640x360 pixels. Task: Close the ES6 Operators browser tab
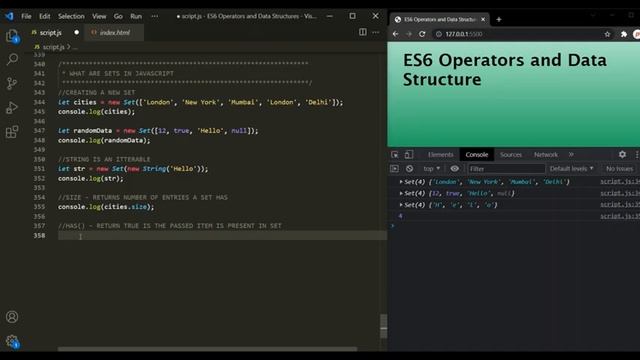pyautogui.click(x=483, y=19)
